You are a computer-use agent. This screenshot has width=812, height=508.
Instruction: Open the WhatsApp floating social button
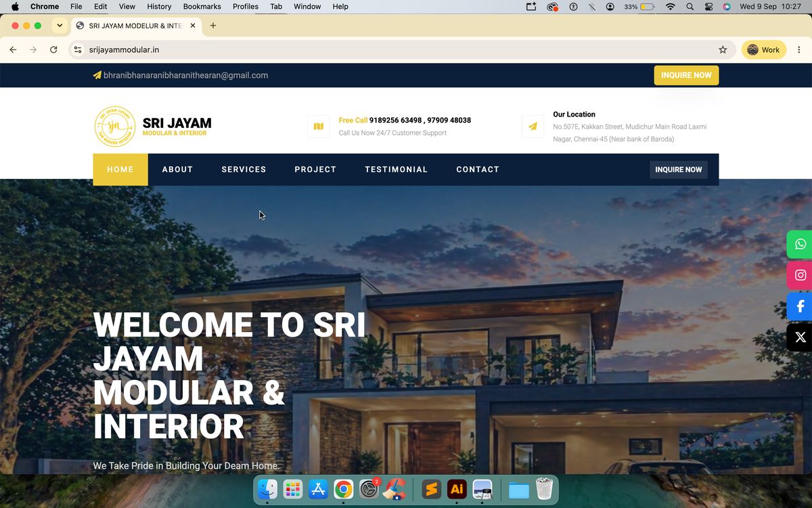(800, 244)
